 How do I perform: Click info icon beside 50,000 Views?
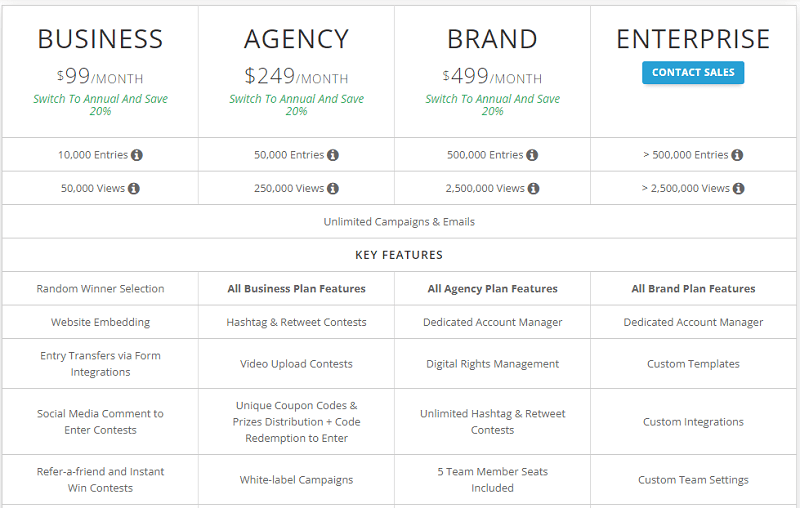pos(134,189)
